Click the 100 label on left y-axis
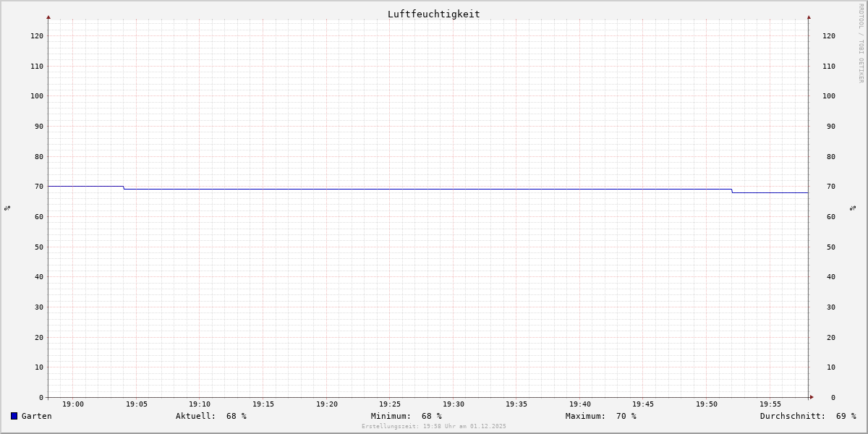This screenshot has height=434, width=868. point(37,95)
